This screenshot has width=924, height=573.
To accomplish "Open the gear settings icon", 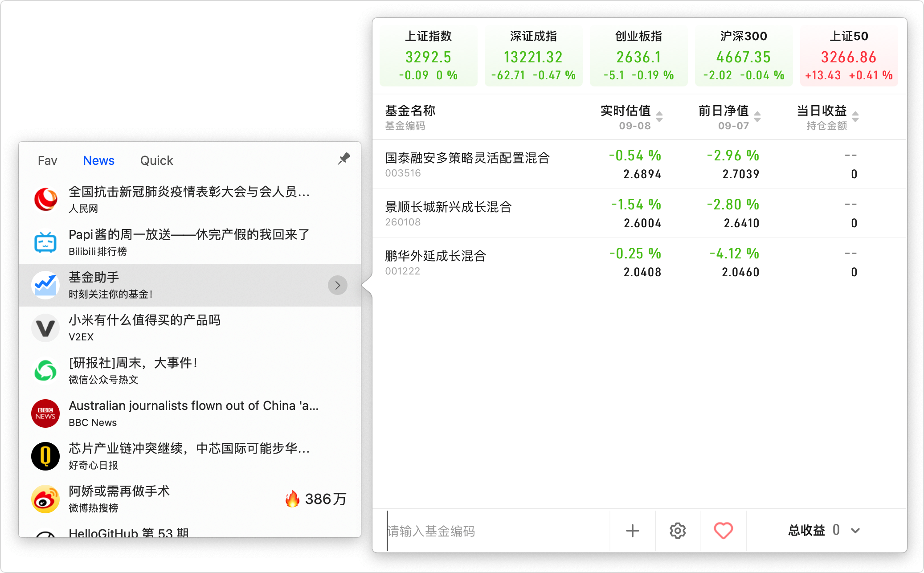I will point(678,531).
